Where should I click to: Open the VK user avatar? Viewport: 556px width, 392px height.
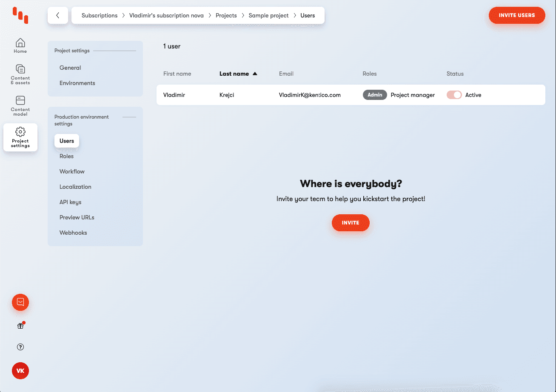(x=20, y=370)
